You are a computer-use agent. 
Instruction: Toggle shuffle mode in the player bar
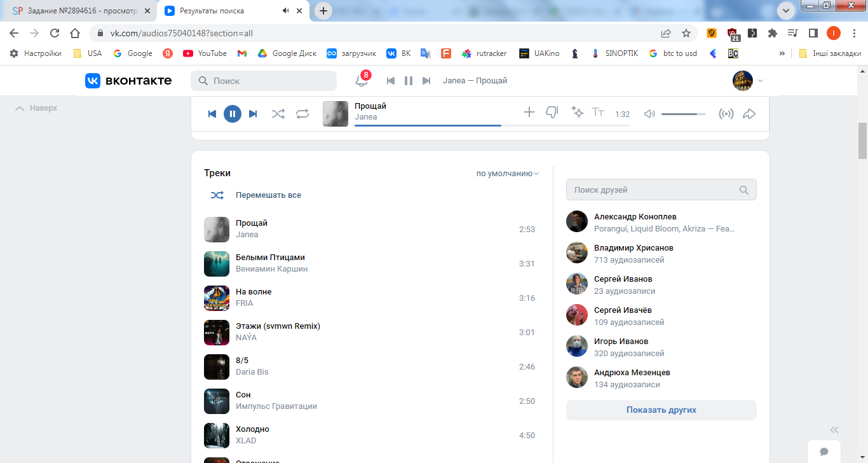click(x=278, y=114)
